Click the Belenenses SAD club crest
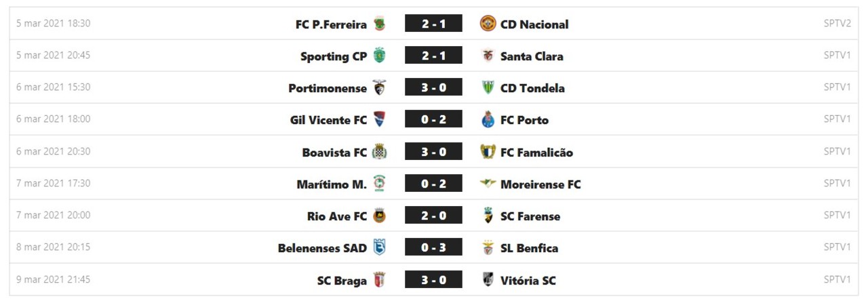The image size is (868, 303). (x=380, y=248)
